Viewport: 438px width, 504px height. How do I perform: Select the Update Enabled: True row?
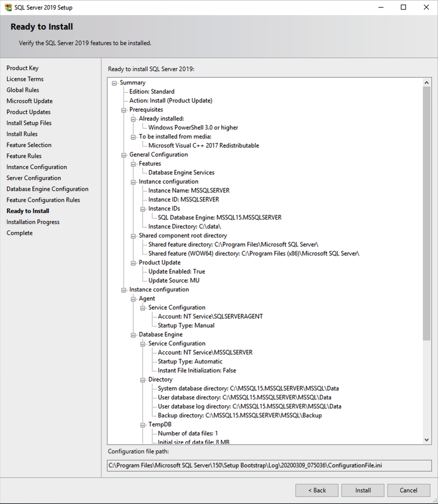coord(176,271)
